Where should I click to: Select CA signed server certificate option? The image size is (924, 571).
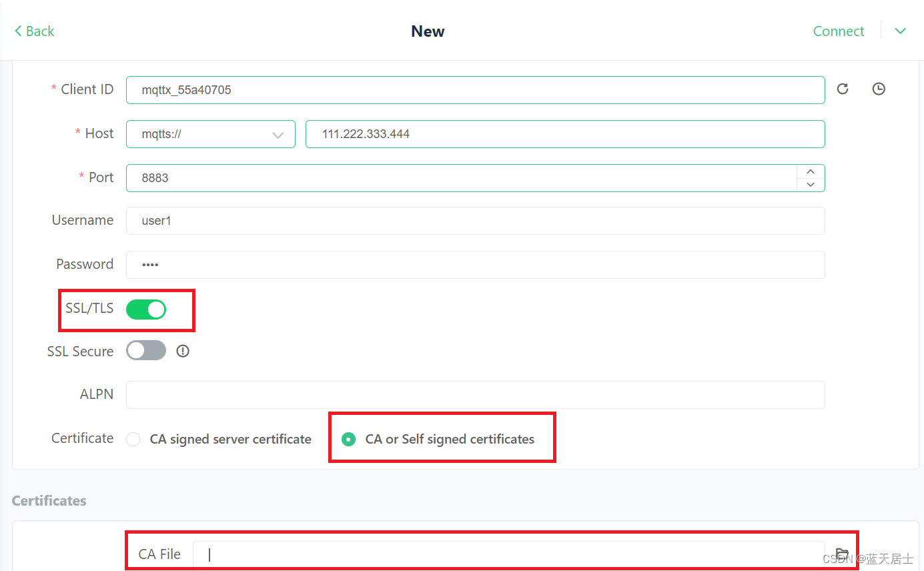219,439
